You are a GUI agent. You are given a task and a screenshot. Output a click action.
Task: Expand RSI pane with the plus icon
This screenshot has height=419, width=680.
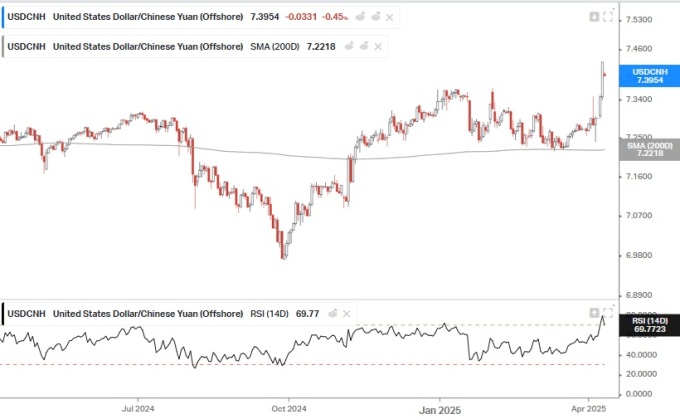pos(594,312)
